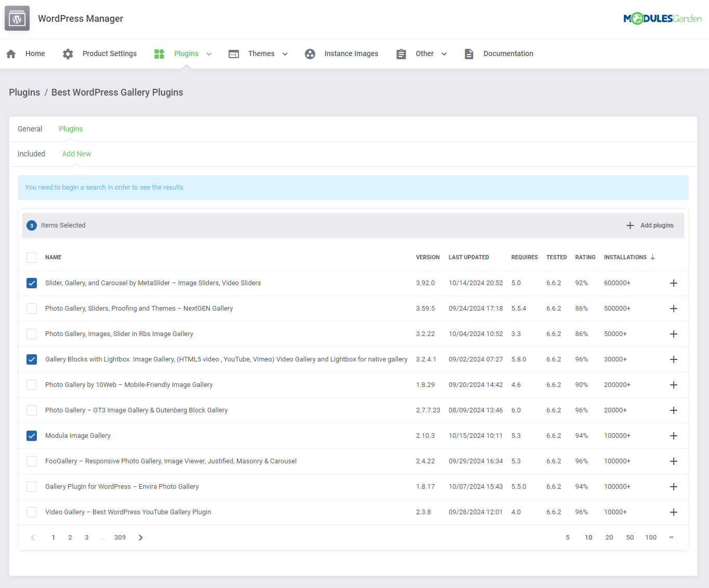The width and height of the screenshot is (709, 588).
Task: Select the Product Settings gear icon
Action: click(x=68, y=54)
